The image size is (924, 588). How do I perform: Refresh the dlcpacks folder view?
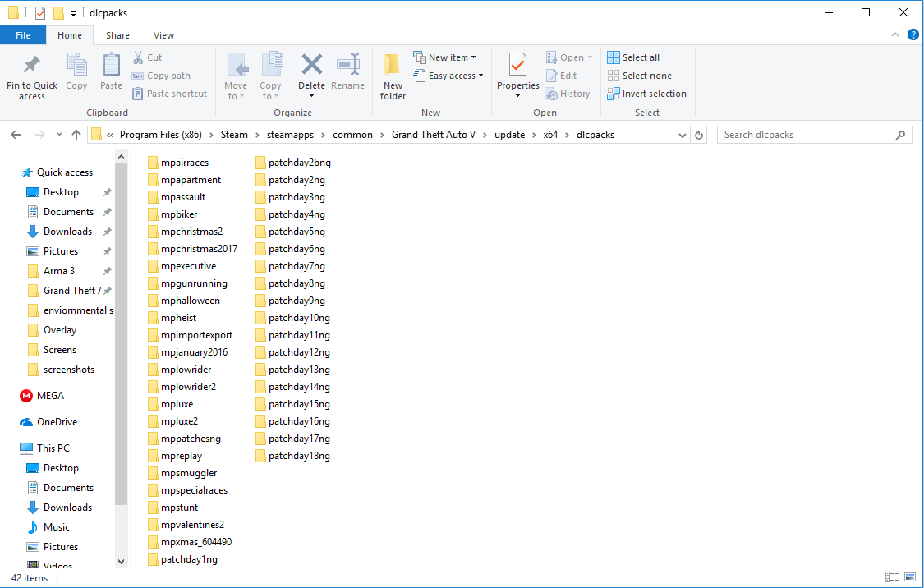[699, 135]
